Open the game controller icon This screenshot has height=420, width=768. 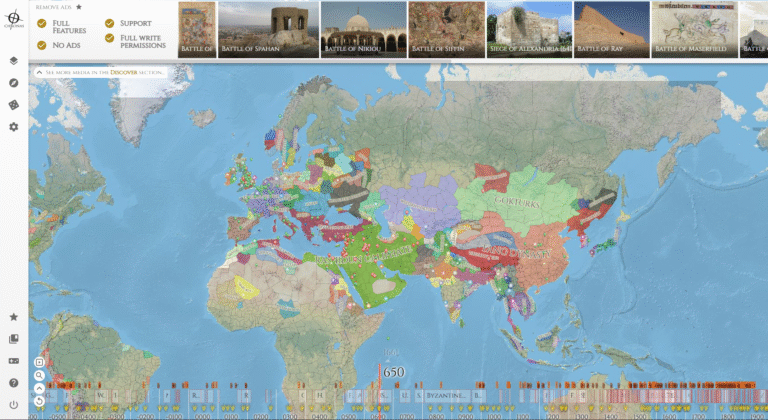[x=14, y=361]
